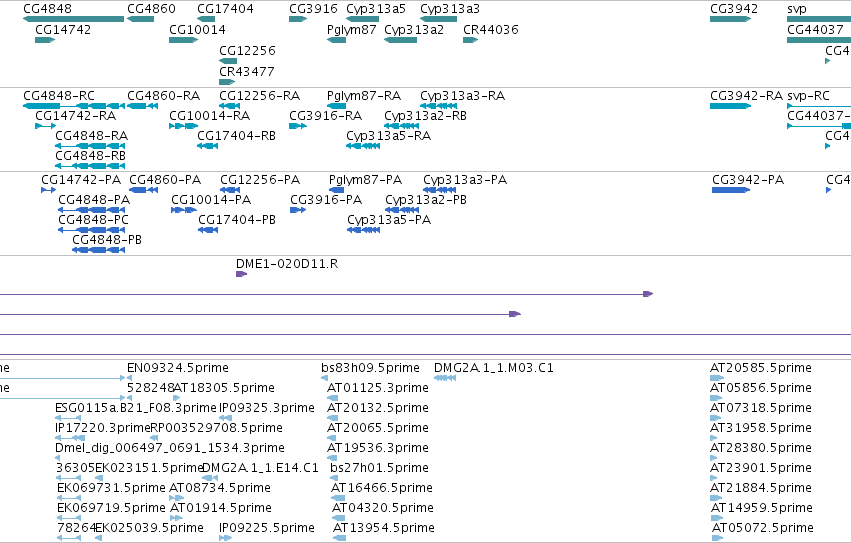Select transcript Cyp313a3-RA
Viewport: 851px width, 543px height.
pyautogui.click(x=462, y=96)
